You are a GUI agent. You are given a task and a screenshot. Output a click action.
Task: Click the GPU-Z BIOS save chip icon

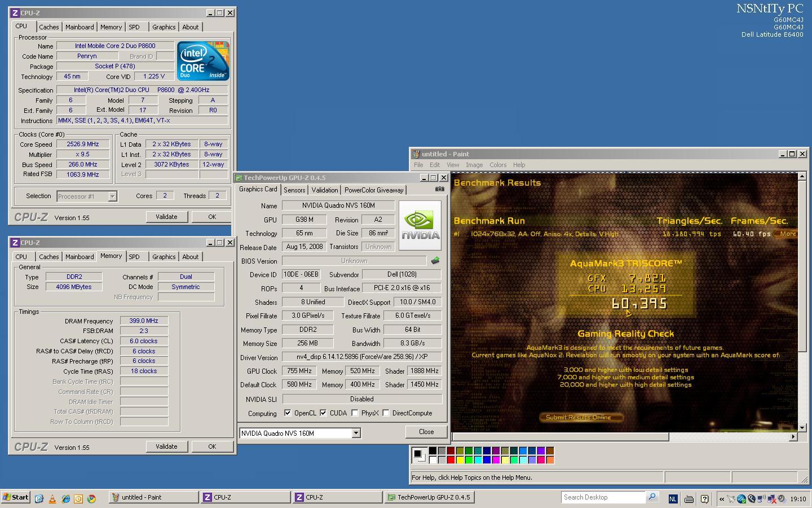[435, 261]
